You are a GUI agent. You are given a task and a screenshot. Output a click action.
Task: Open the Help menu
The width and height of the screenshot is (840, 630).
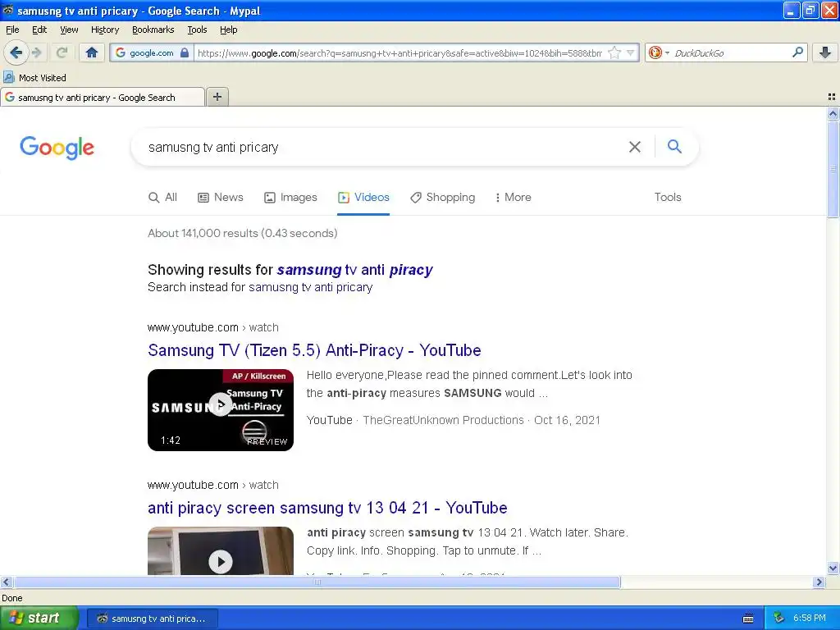click(x=228, y=30)
